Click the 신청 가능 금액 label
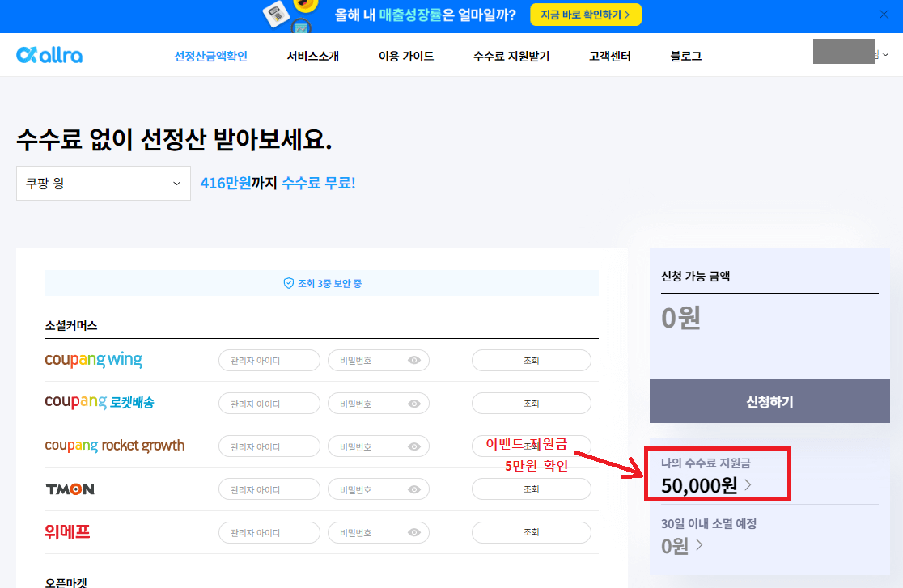903x588 pixels. (696, 277)
